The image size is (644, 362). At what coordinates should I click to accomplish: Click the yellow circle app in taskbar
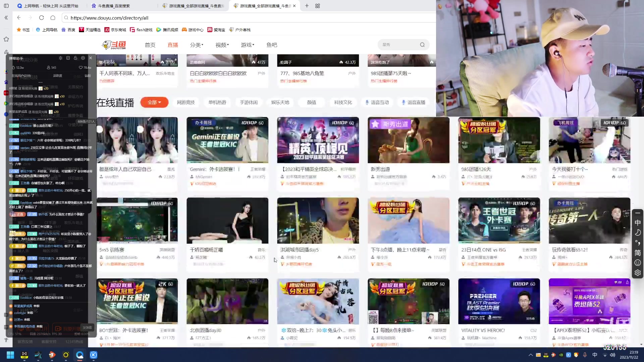pos(66,355)
